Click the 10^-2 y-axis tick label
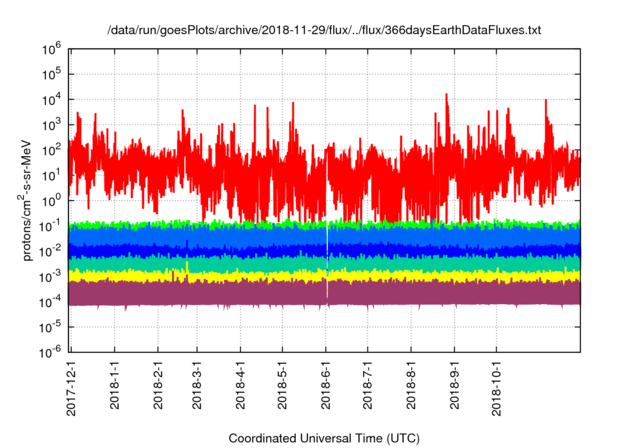 [50, 251]
